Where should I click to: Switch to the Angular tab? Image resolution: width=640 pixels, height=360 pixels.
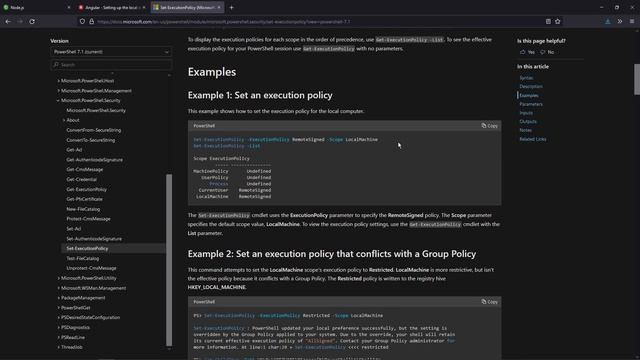tap(112, 7)
